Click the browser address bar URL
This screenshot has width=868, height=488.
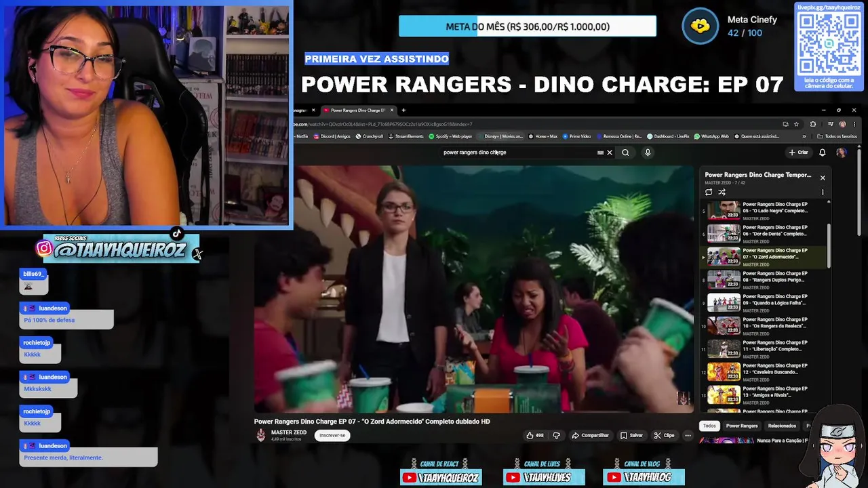383,124
